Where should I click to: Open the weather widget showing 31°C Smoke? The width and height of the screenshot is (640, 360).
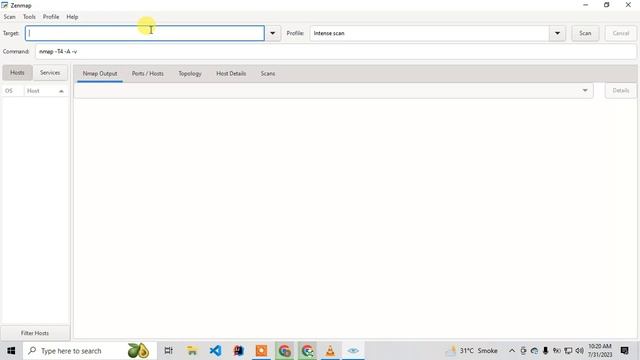pos(472,351)
